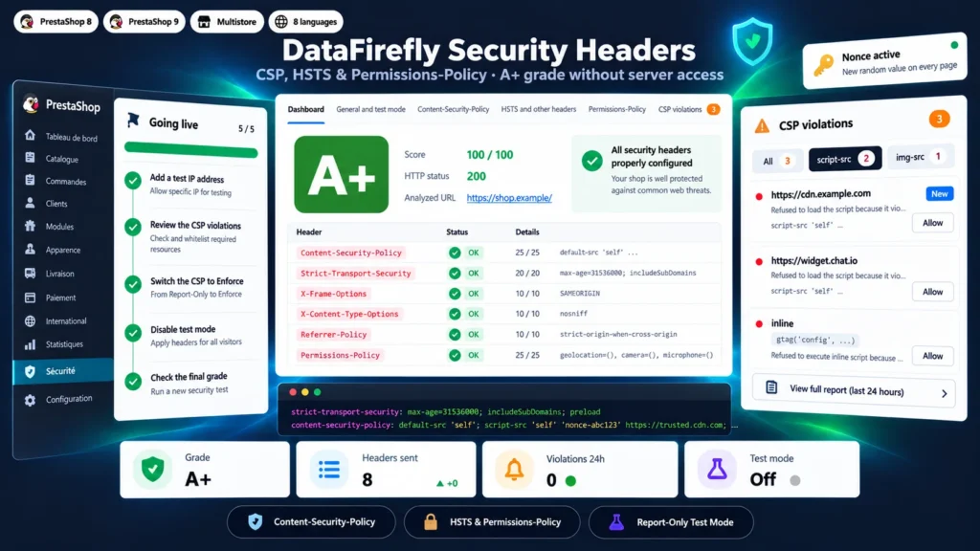Open the Content-Security-Policy tab
The width and height of the screenshot is (980, 551).
[x=453, y=109]
